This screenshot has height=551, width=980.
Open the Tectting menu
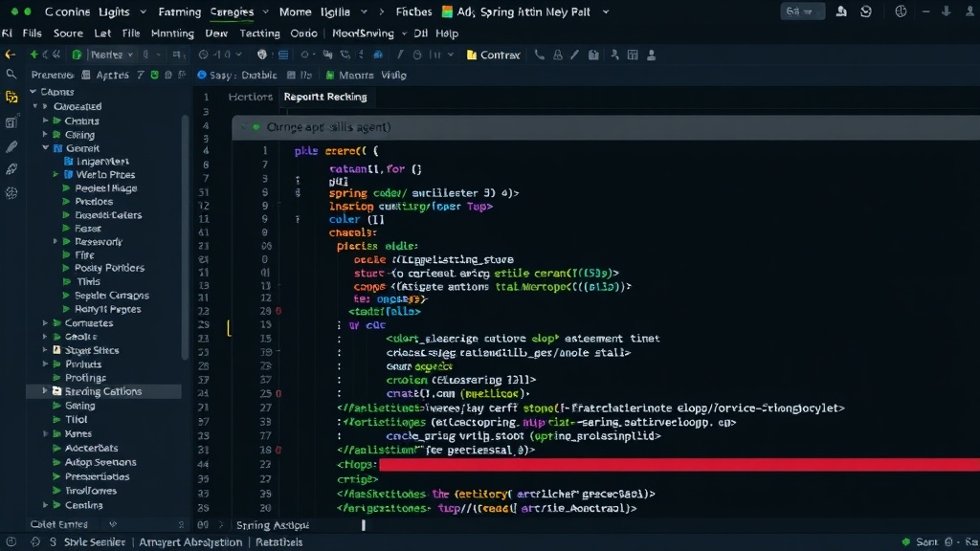pyautogui.click(x=259, y=33)
